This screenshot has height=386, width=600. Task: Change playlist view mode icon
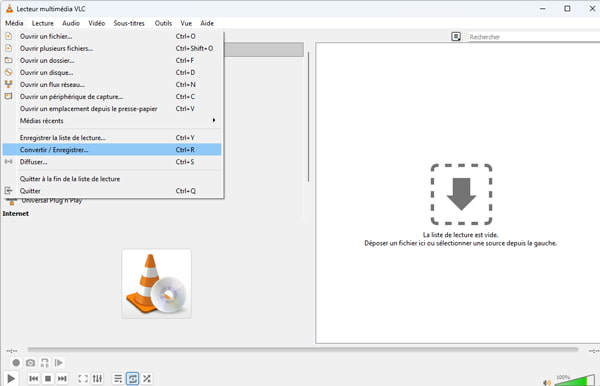[x=456, y=36]
